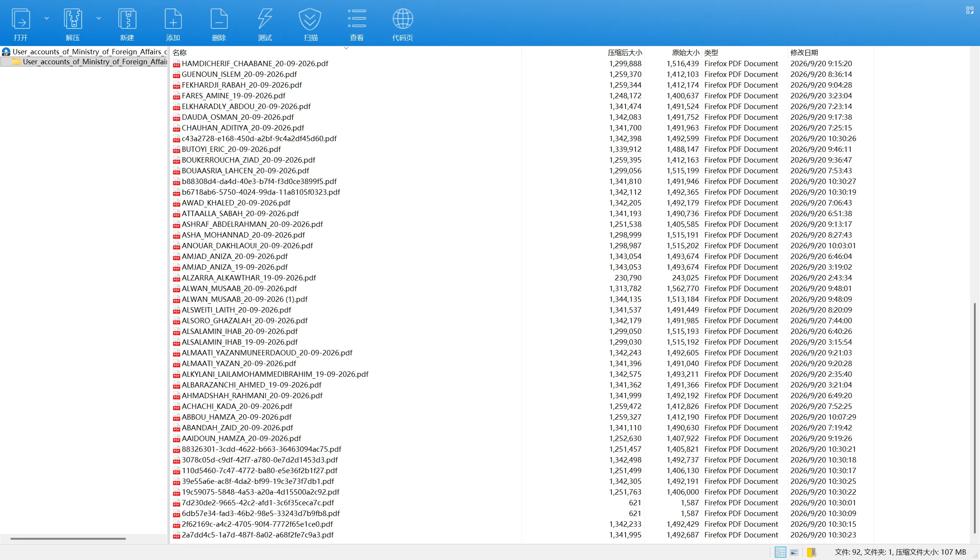Screen dimensions: 980x560
Task: Click PDF icon beside GUENOUN_ISLEM_20-09-2026.pdf
Action: (176, 75)
